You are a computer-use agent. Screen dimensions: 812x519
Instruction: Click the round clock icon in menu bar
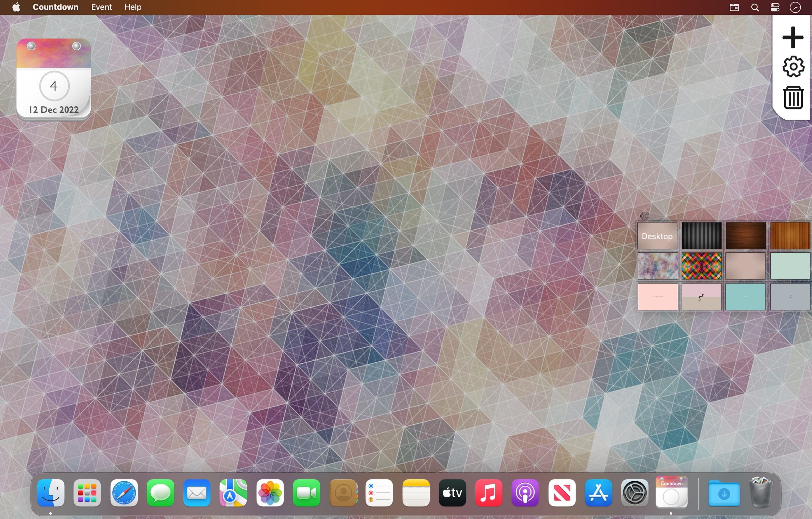795,7
